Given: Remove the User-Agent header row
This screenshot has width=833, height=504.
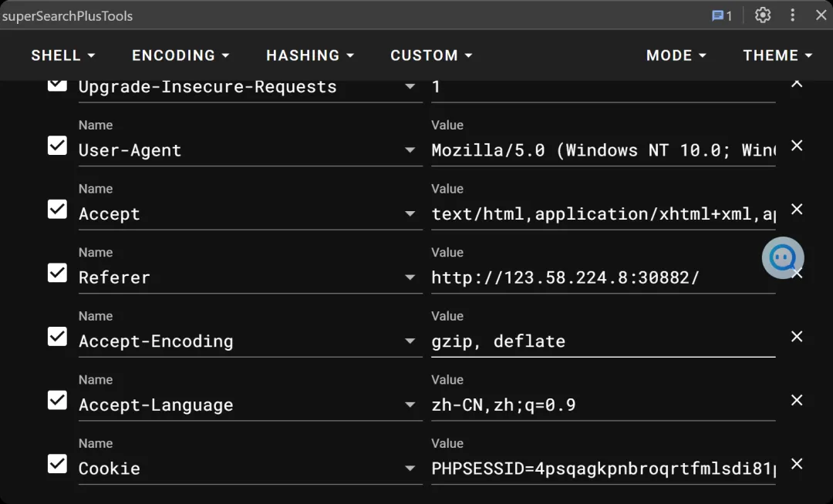Looking at the screenshot, I should (x=798, y=146).
